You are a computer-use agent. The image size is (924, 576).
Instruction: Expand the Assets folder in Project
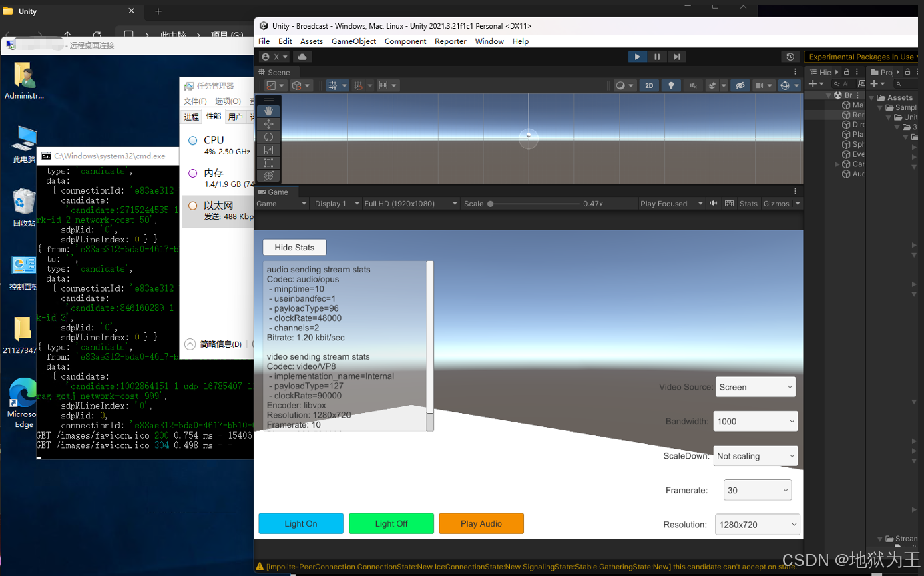(x=871, y=98)
